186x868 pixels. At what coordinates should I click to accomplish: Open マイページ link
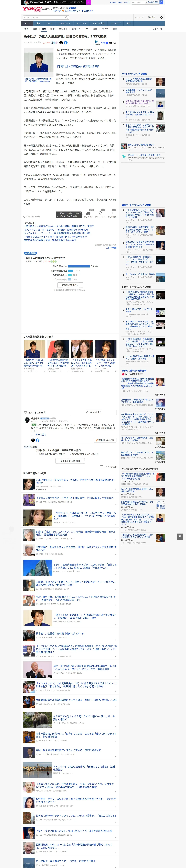tap(139, 17)
